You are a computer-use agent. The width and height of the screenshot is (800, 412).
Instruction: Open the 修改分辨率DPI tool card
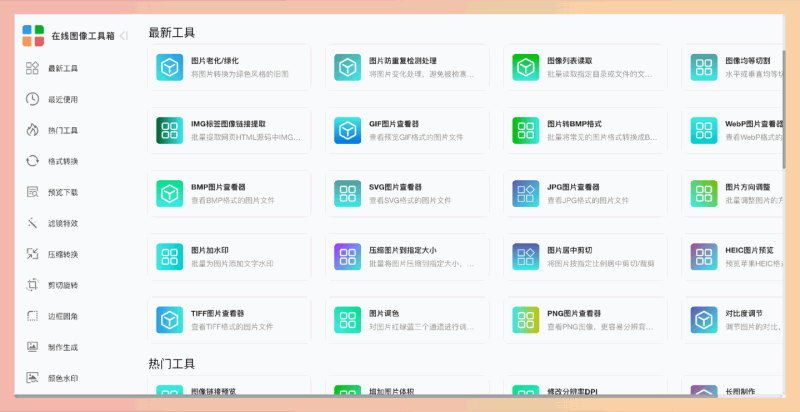pos(585,385)
